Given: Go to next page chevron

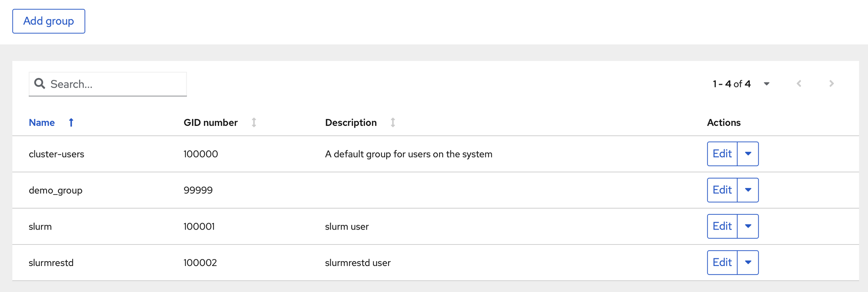Looking at the screenshot, I should pos(831,84).
